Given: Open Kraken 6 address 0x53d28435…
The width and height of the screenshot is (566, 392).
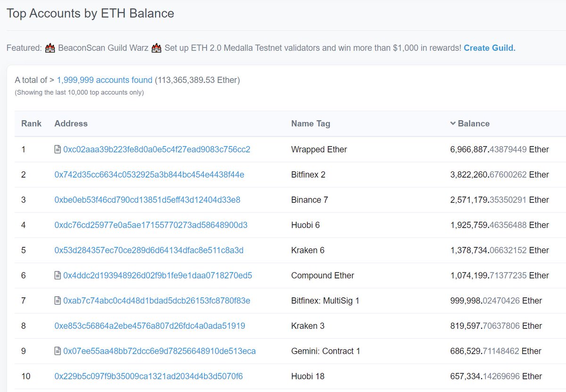Looking at the screenshot, I should tap(149, 250).
